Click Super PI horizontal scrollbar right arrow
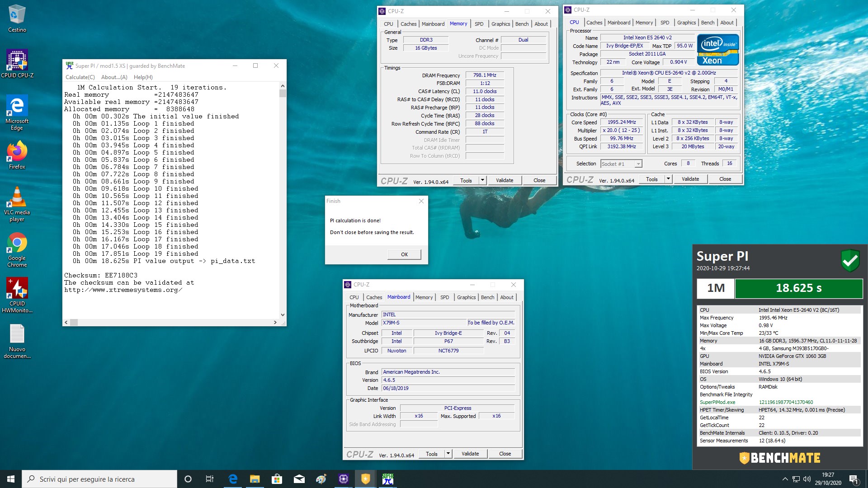The width and height of the screenshot is (868, 488). point(275,322)
